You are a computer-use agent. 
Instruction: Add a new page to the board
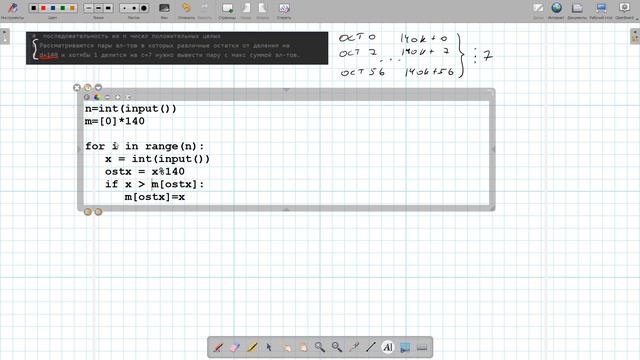227,8
